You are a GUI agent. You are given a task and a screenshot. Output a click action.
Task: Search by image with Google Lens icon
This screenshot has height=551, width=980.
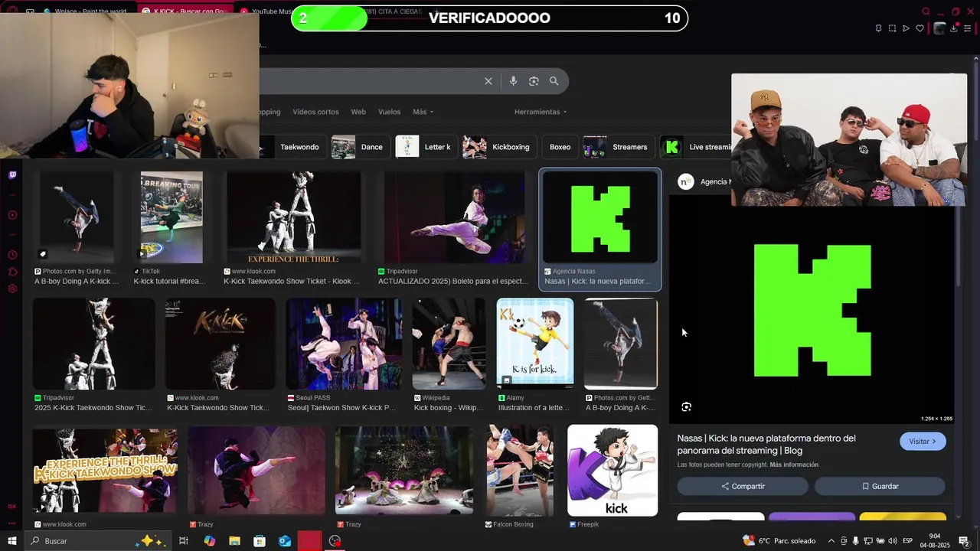click(x=534, y=81)
